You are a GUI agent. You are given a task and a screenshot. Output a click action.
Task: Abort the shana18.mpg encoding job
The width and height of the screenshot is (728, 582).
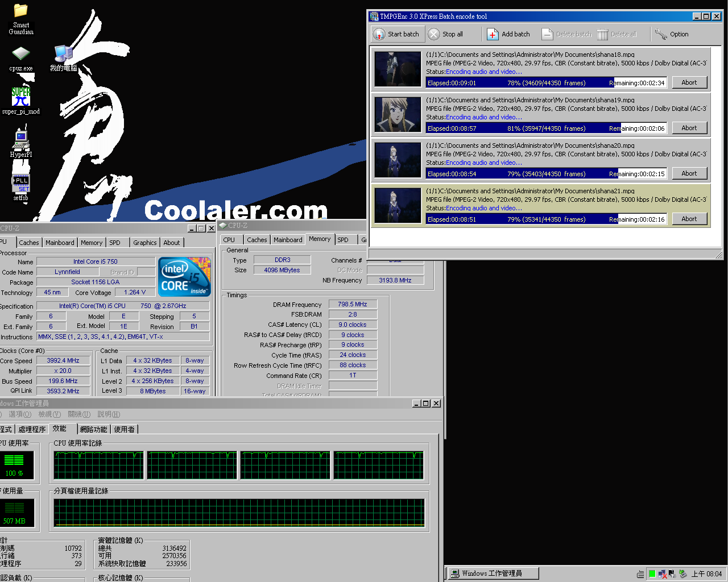[x=689, y=82]
